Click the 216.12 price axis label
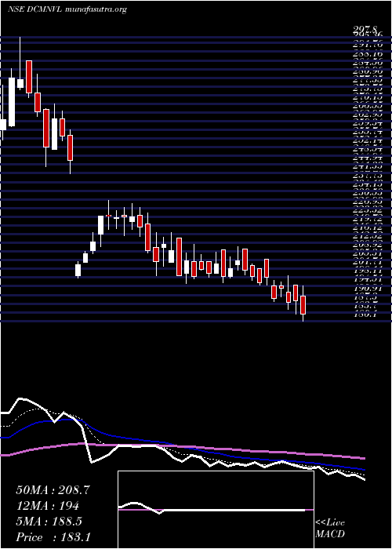The image size is (392, 549). tap(368, 228)
